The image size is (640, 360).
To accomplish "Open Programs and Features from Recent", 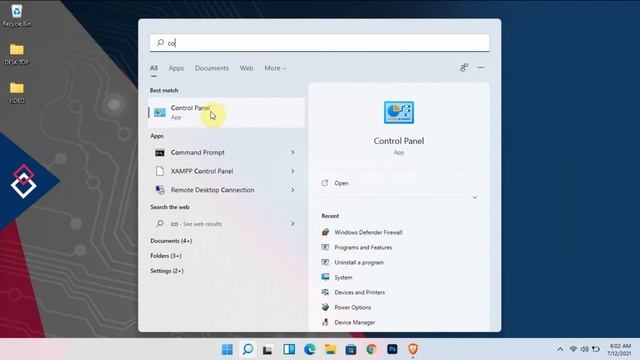I will tap(363, 247).
